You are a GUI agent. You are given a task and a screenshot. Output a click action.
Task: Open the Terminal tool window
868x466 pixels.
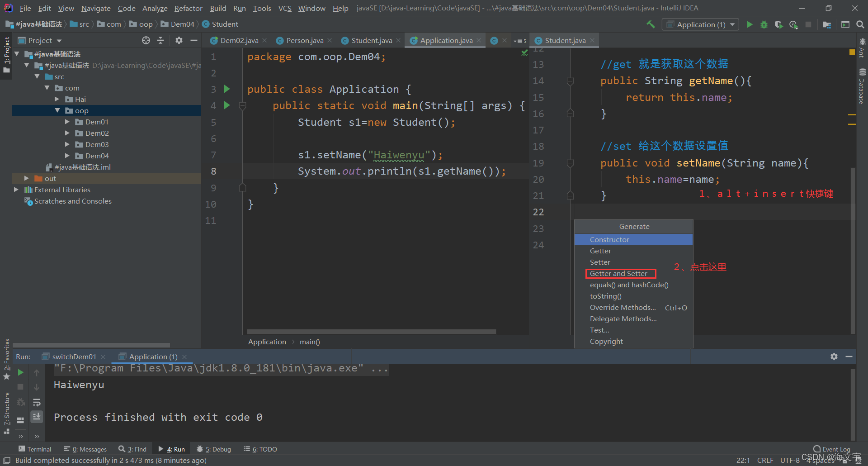pos(35,449)
